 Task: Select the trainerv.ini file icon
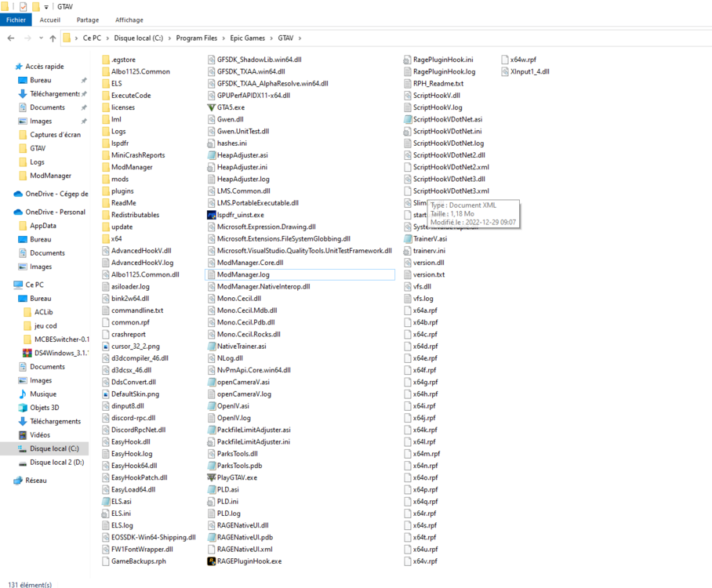407,251
